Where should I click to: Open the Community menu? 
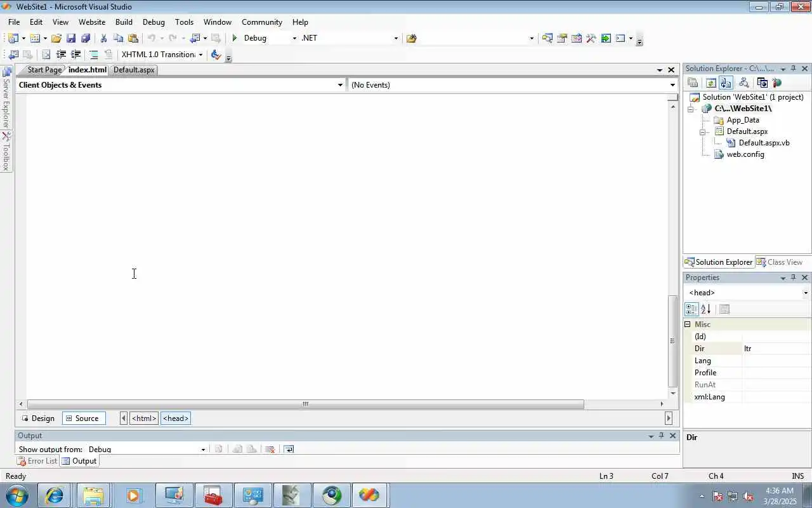pyautogui.click(x=262, y=22)
